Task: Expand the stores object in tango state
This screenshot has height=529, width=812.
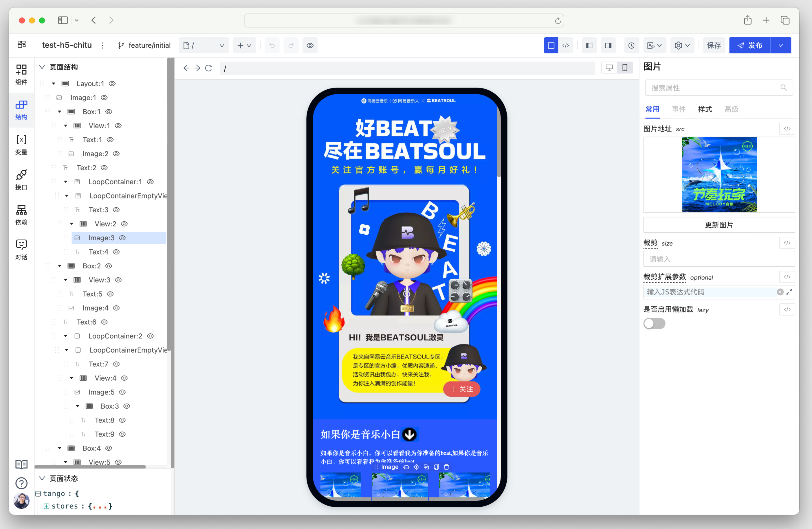Action: pyautogui.click(x=46, y=506)
